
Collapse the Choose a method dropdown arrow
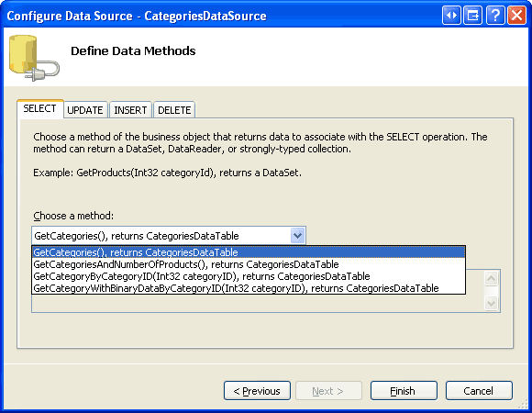(x=297, y=236)
